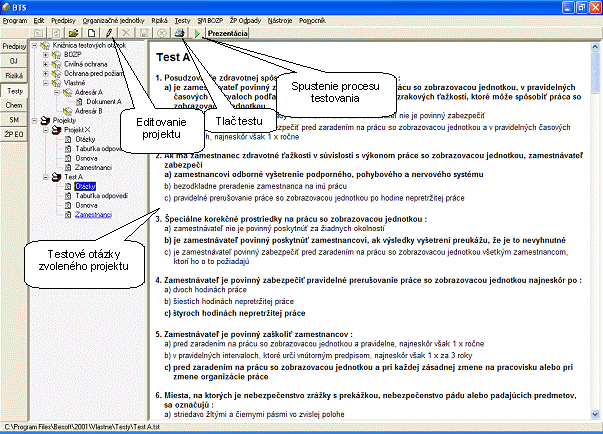Screen dimensions: 603x434
Task: Open the Organizačné jednotky menu
Action: click(x=113, y=21)
